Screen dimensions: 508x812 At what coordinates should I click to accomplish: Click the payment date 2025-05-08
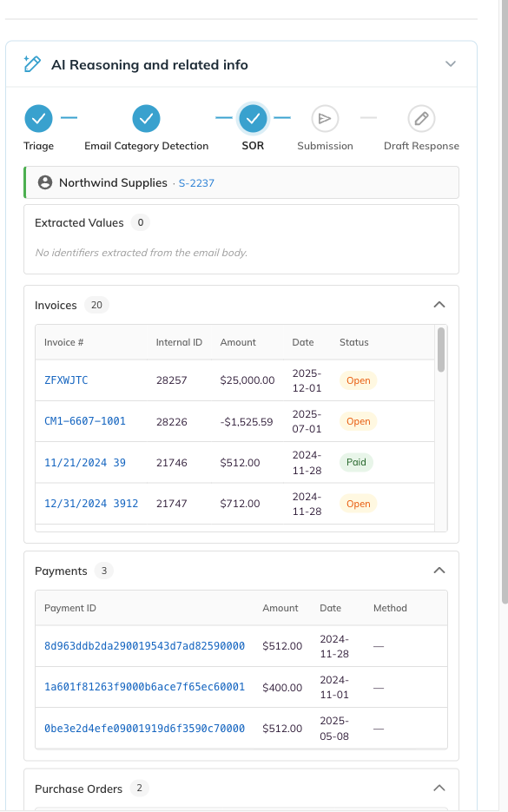pos(334,728)
